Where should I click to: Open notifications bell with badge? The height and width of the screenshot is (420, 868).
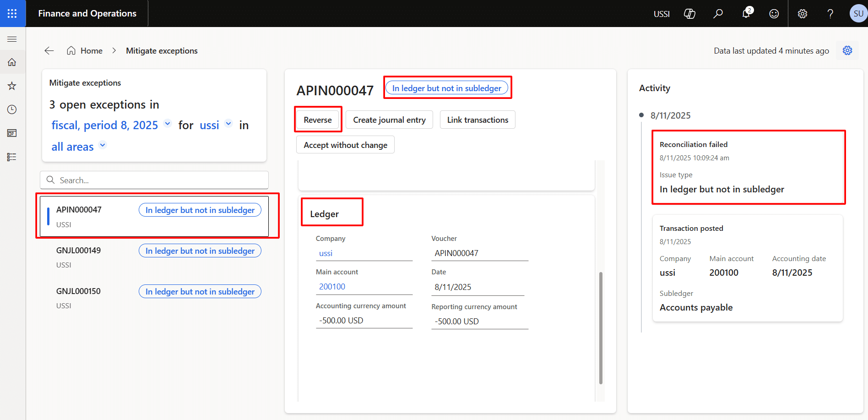pos(746,13)
